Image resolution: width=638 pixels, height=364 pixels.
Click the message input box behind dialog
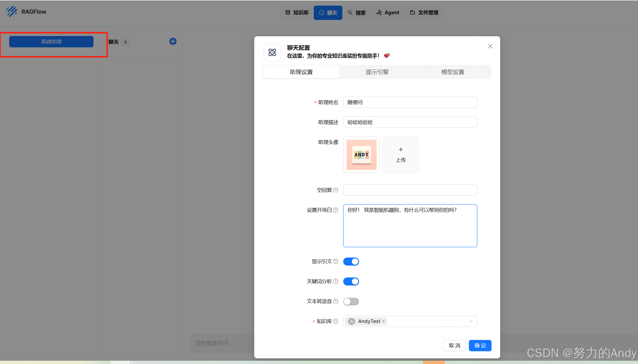[x=222, y=343]
